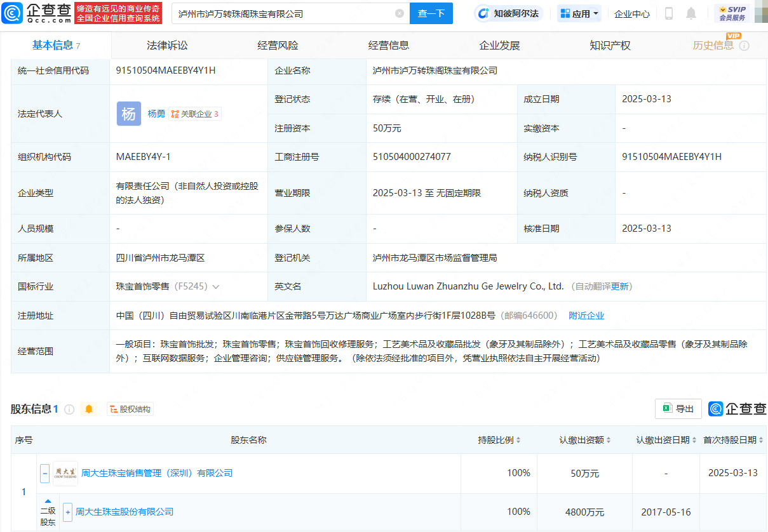Switch to the 知识产权 tab
This screenshot has height=532, width=768.
click(x=610, y=46)
